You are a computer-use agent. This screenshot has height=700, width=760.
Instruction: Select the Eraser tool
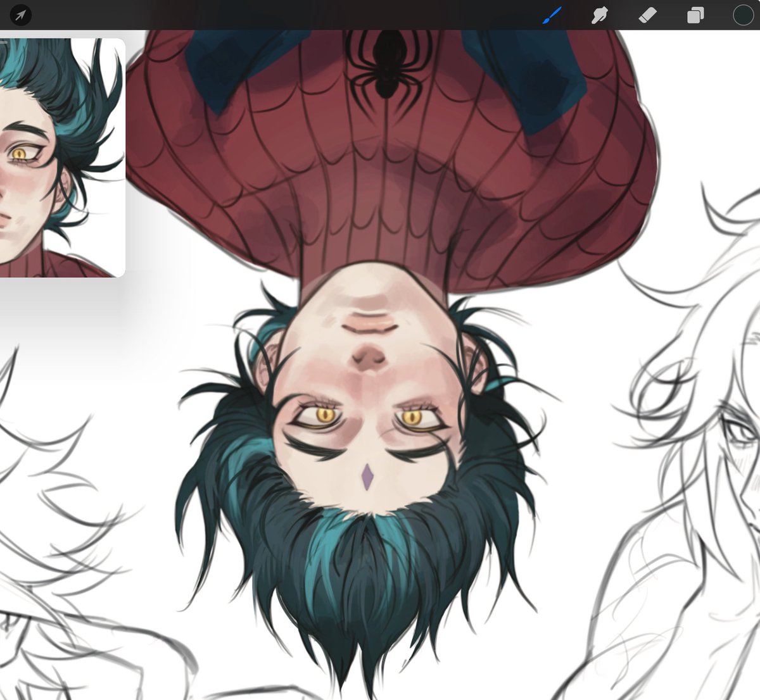click(647, 15)
